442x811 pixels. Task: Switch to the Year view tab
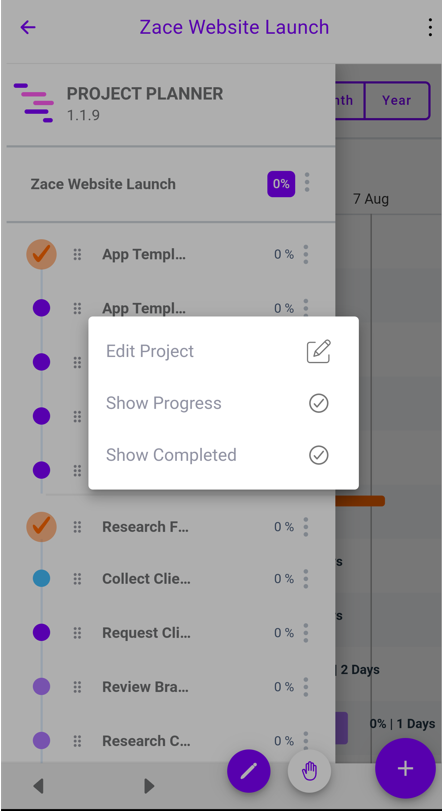pyautogui.click(x=397, y=100)
